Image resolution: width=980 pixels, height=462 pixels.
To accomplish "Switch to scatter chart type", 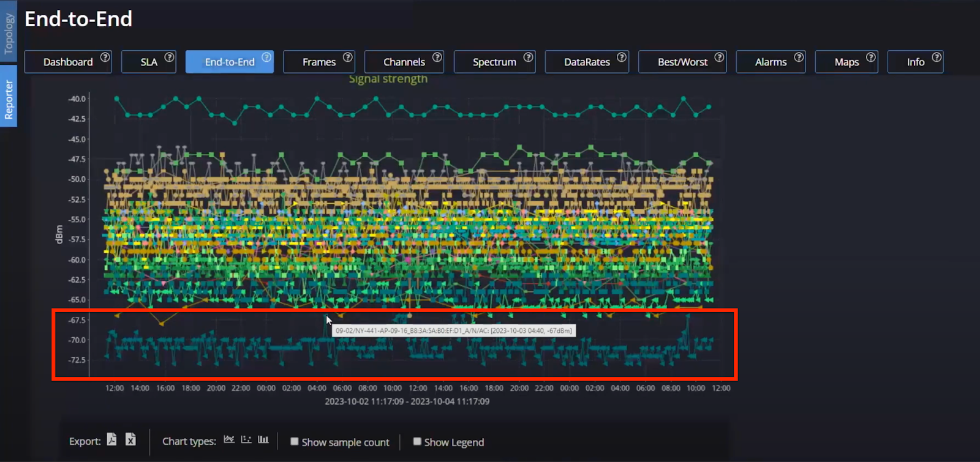I will [x=246, y=439].
